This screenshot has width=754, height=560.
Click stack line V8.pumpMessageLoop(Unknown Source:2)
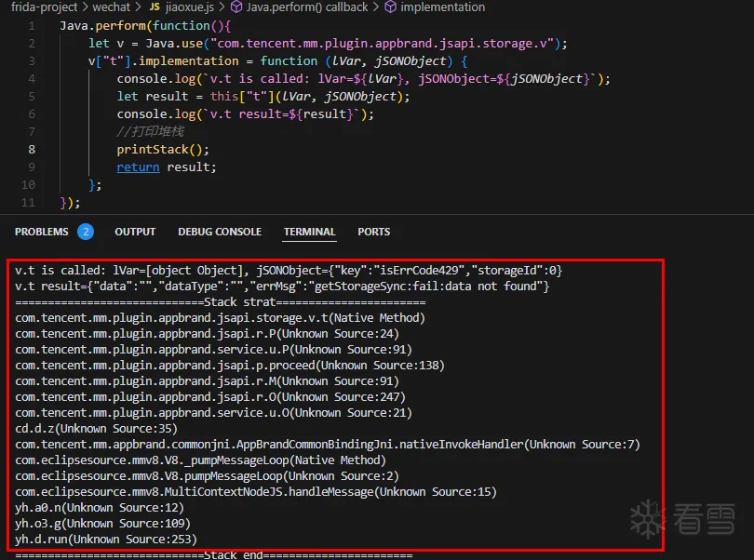coord(207,477)
